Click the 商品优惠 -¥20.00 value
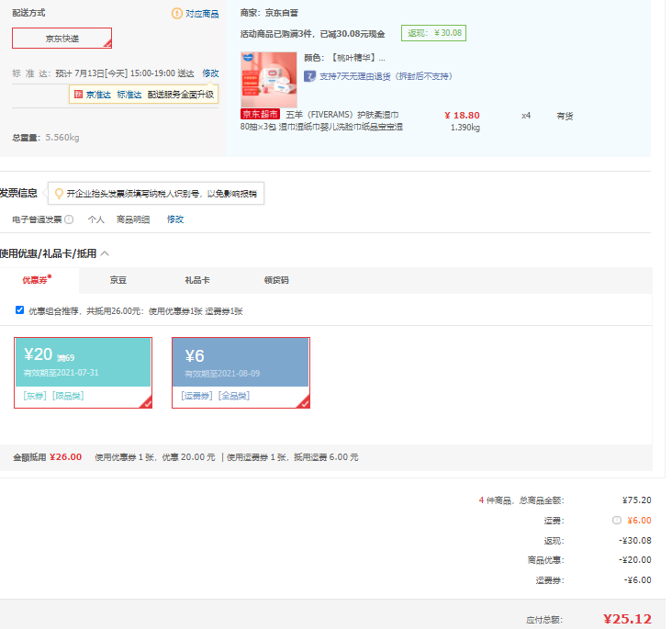This screenshot has width=672, height=629. coord(635,559)
